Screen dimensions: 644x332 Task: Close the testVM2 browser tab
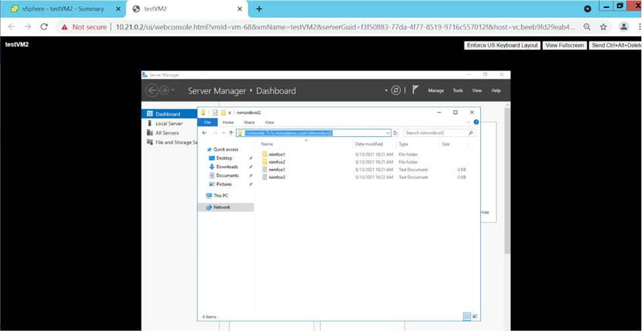pyautogui.click(x=240, y=9)
